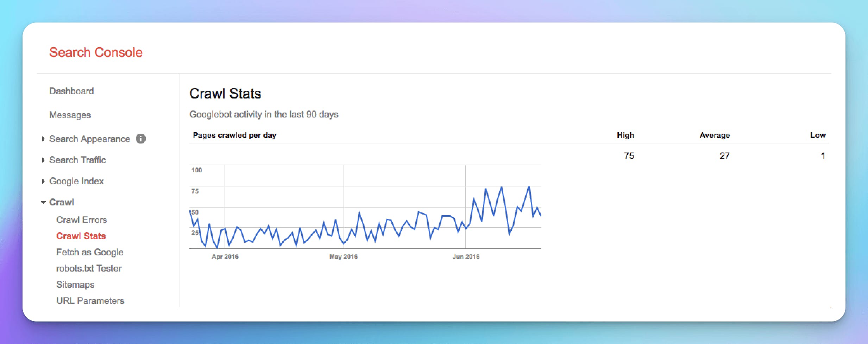The height and width of the screenshot is (344, 868).
Task: Open Search Traffic menu item
Action: 77,160
